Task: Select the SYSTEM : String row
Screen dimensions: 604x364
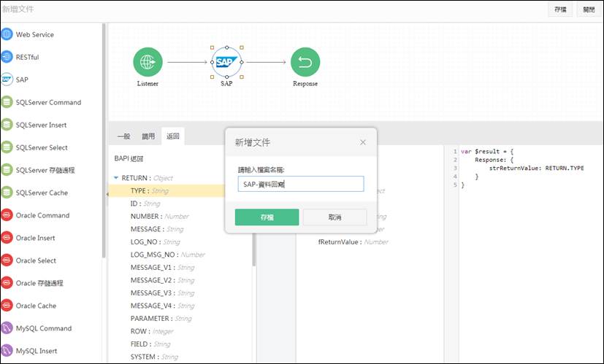Action: [154, 357]
